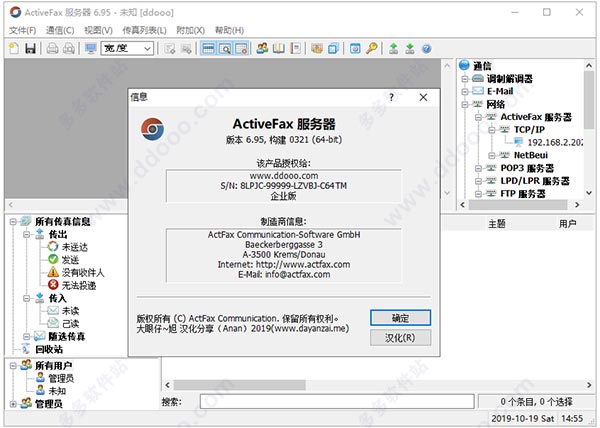The width and height of the screenshot is (600, 428).
Task: Click the print preview icon beside the printer
Action: [69, 49]
